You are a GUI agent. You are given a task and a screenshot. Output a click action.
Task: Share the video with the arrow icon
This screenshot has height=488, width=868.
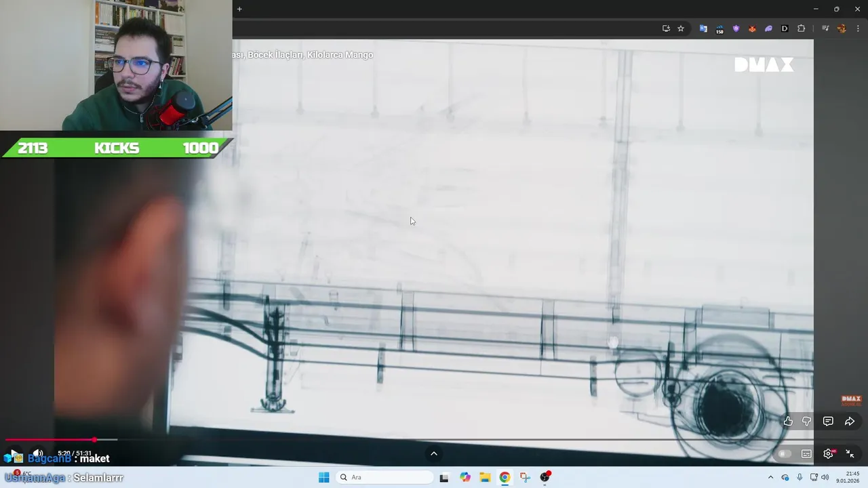[850, 422]
